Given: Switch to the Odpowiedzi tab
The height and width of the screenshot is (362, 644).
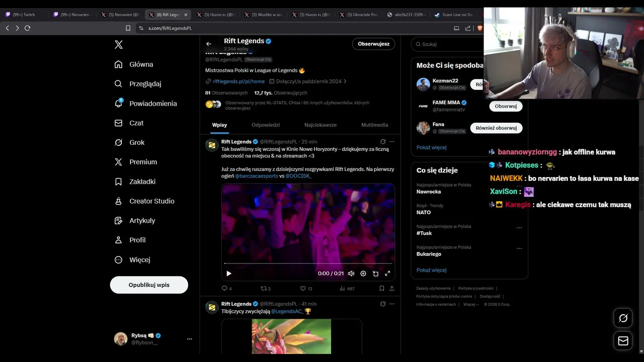Looking at the screenshot, I should coord(266,125).
